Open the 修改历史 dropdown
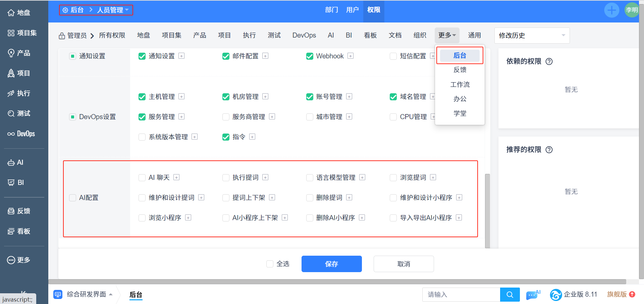 tap(532, 36)
